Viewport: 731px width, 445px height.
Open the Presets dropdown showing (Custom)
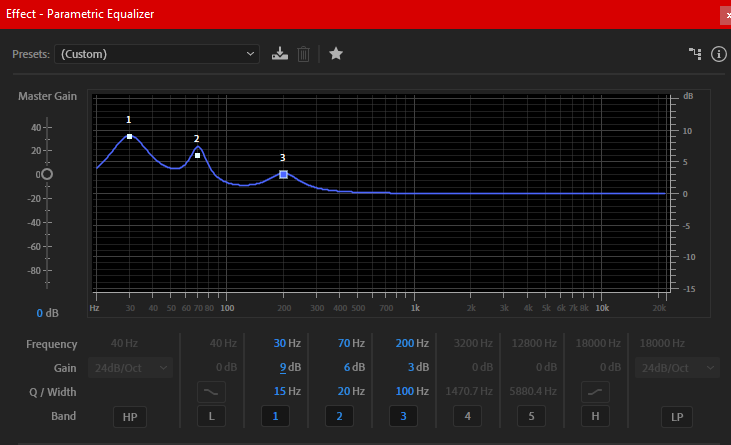point(156,54)
